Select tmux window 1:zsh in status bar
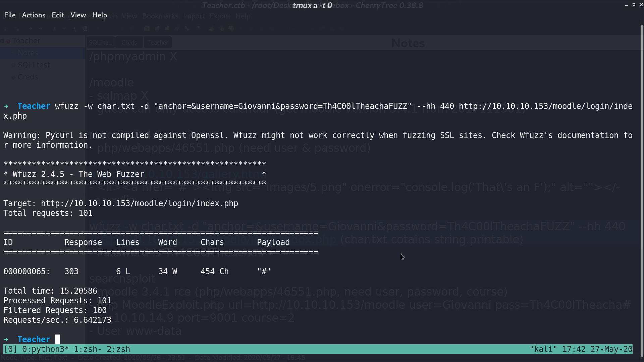Screen dimensions: 644x362 [x=88, y=349]
